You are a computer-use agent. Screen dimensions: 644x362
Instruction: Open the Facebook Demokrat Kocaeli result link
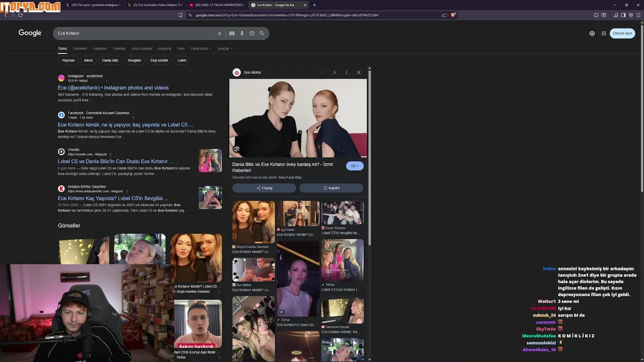tap(125, 125)
